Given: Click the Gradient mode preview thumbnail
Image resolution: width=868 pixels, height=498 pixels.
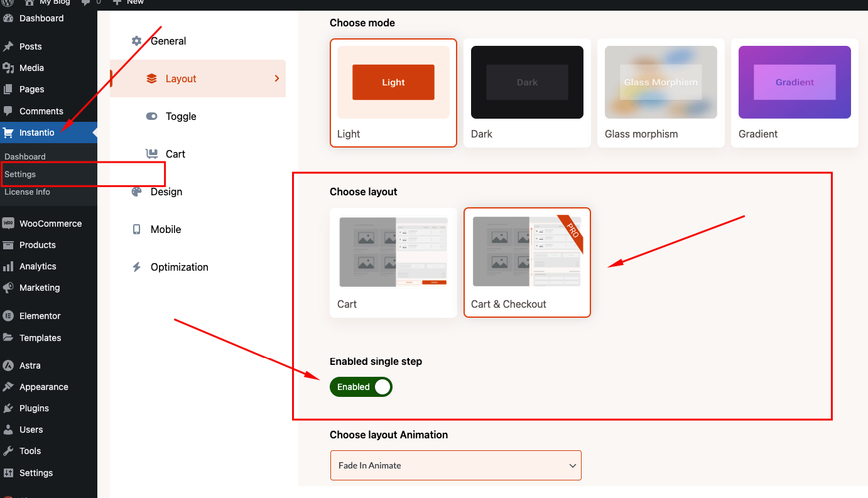Looking at the screenshot, I should [795, 82].
